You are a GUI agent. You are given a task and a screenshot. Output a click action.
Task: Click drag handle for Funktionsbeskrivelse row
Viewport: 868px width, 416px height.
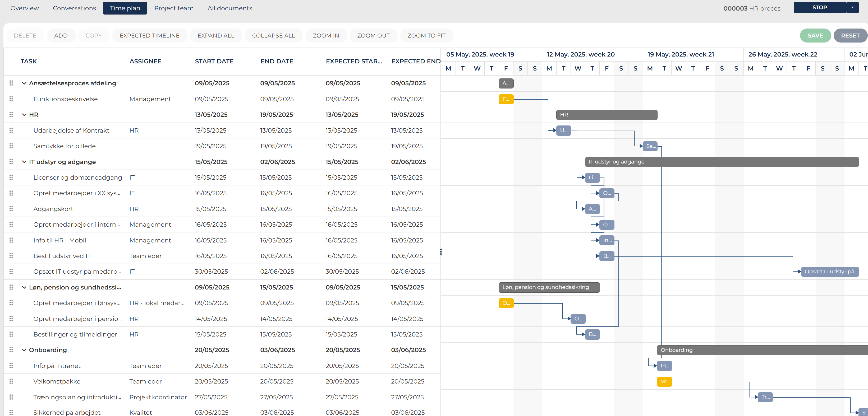click(11, 99)
